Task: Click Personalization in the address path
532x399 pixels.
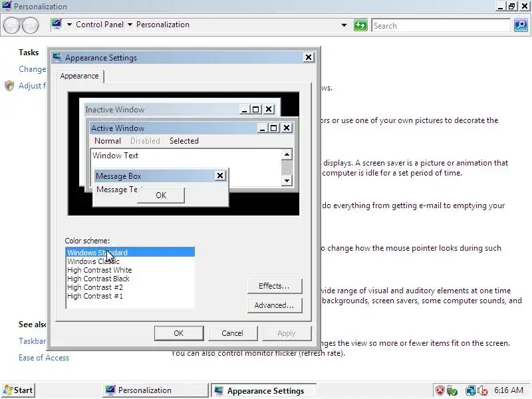Action: pyautogui.click(x=163, y=25)
